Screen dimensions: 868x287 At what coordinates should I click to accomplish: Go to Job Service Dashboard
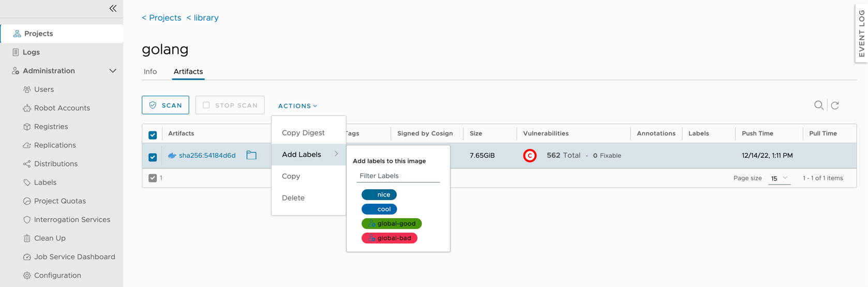(74, 257)
